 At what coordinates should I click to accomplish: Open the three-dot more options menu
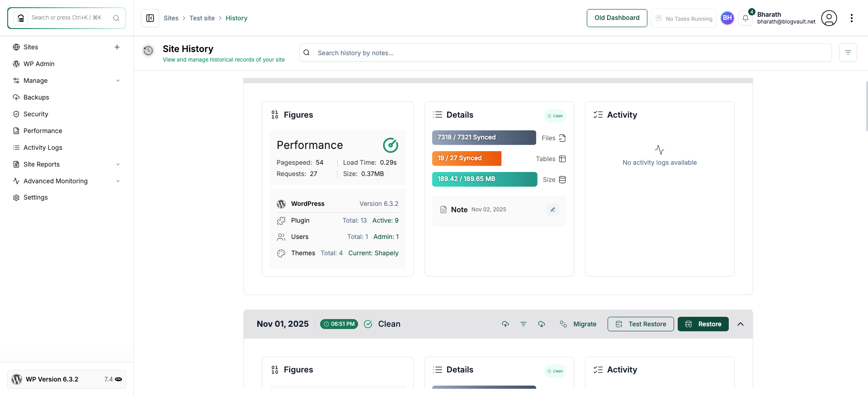point(852,18)
